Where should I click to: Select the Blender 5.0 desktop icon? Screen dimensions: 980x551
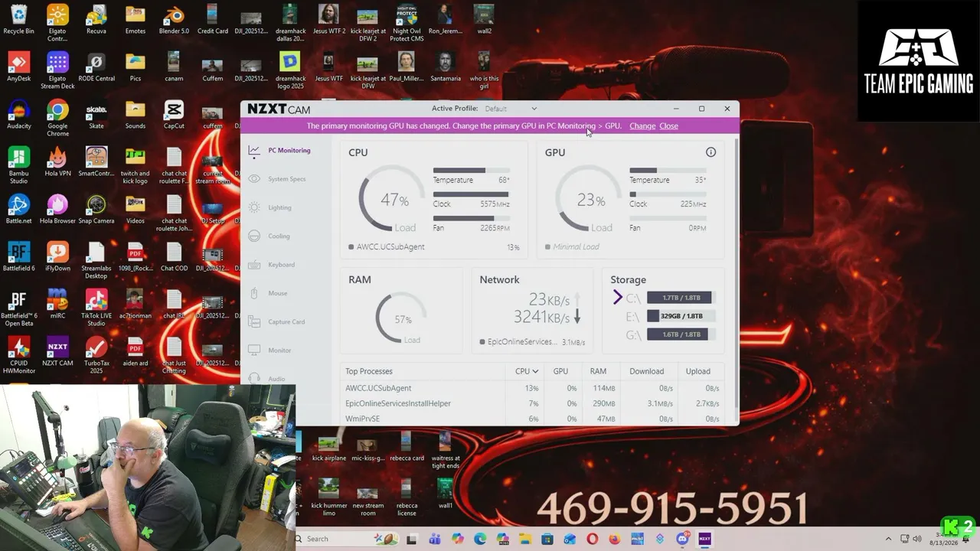(174, 20)
